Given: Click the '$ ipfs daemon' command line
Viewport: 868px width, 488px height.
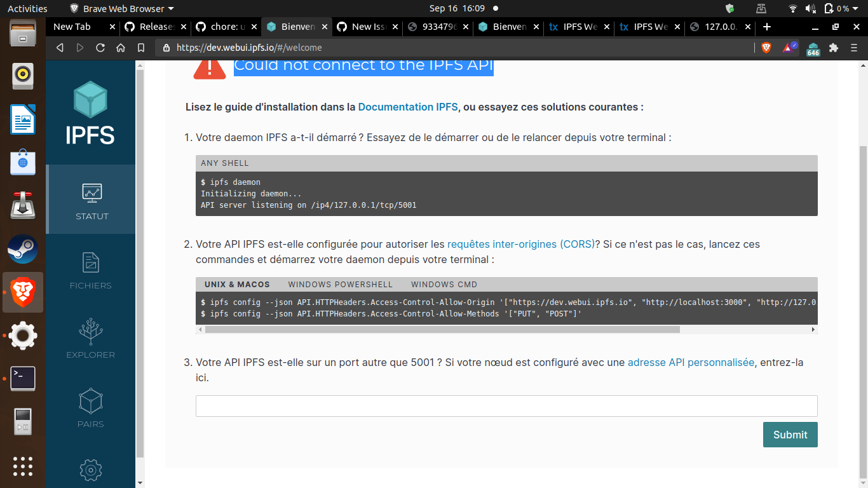Looking at the screenshot, I should point(231,182).
